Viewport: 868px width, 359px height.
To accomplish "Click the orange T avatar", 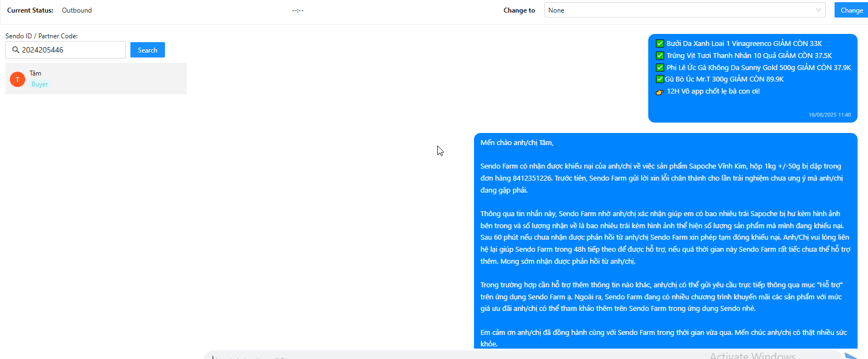I will point(18,79).
